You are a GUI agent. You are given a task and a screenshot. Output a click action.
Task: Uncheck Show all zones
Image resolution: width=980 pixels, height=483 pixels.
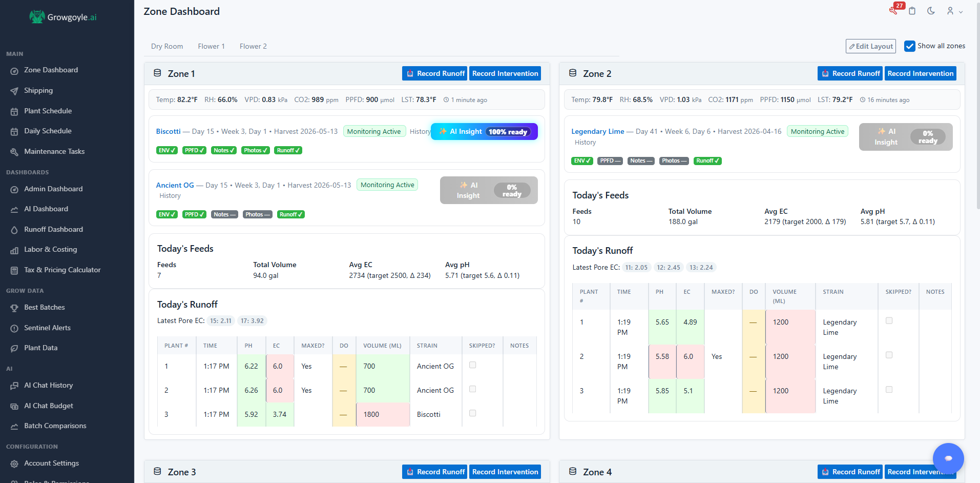[910, 46]
